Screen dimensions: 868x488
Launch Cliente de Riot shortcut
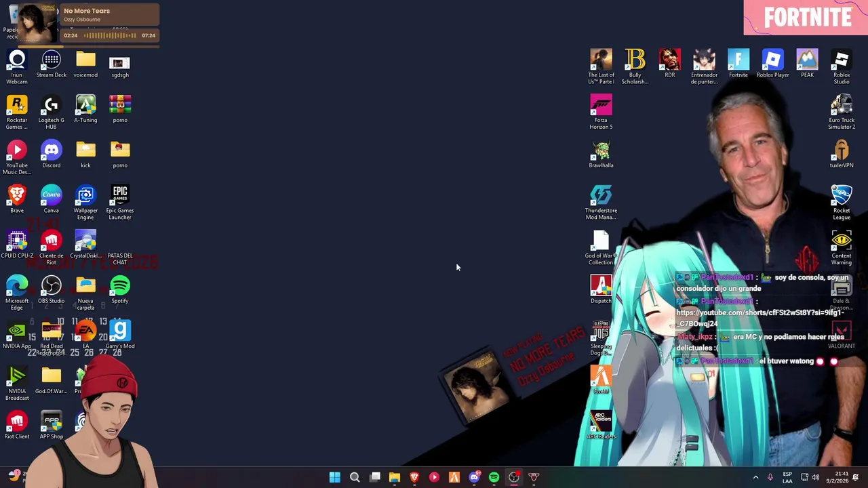tap(52, 247)
